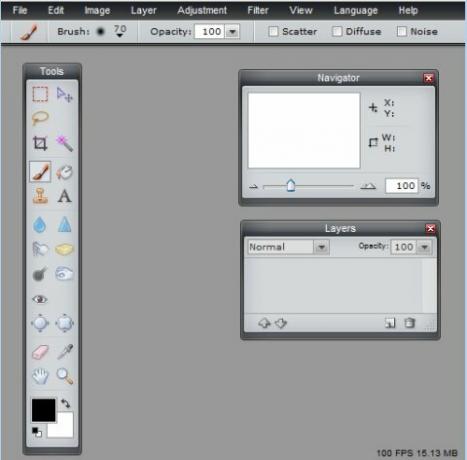The image size is (467, 460).
Task: Select the Eraser tool
Action: (40, 352)
